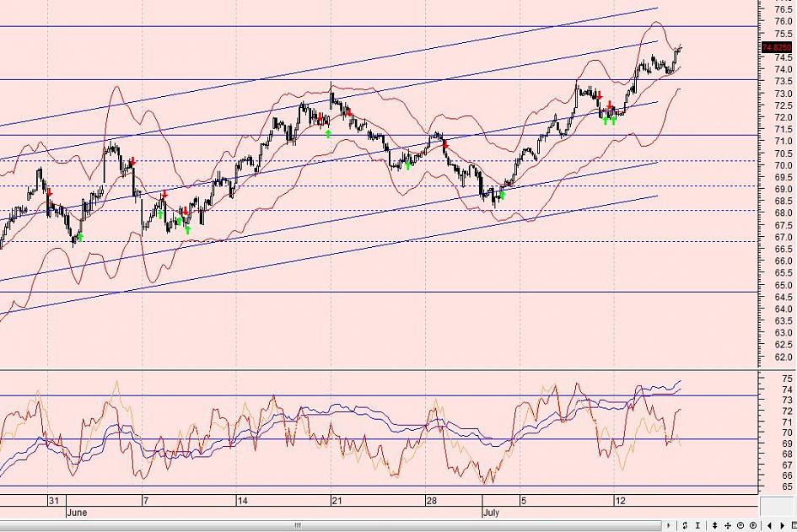The width and height of the screenshot is (797, 532).
Task: Click the vertical double-arrow scale icon
Action: (x=714, y=525)
